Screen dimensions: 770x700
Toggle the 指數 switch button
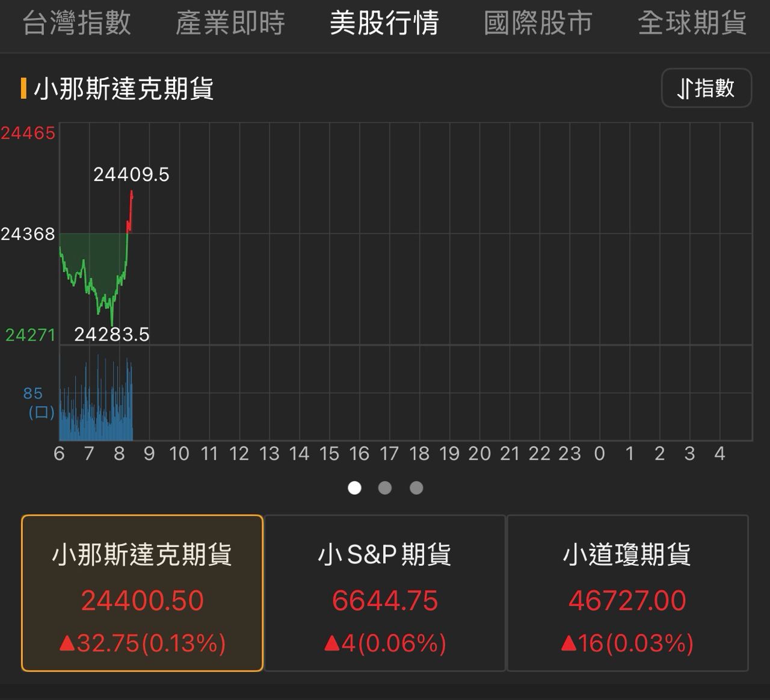coord(706,88)
